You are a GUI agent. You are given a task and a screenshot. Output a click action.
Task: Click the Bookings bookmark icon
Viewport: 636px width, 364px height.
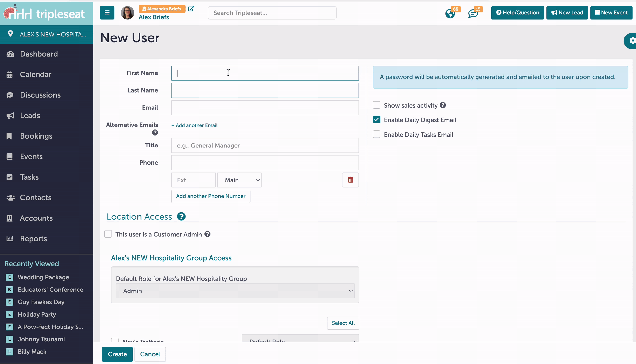point(9,136)
